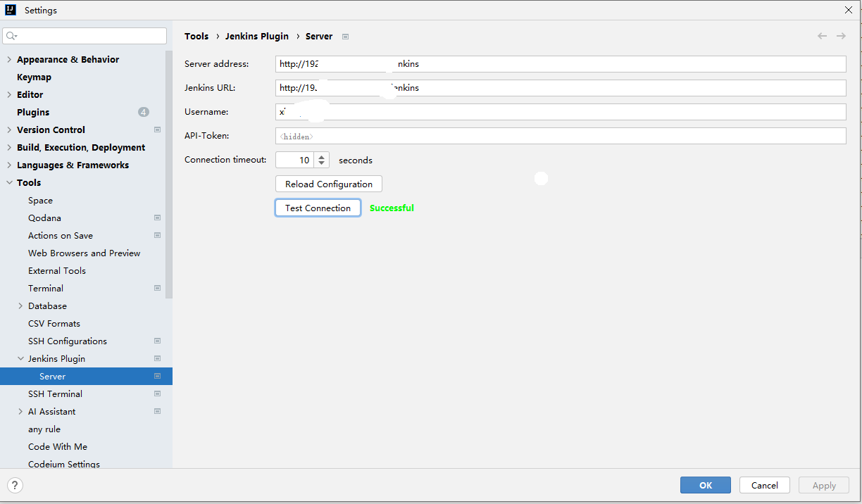Viewport: 862px width, 504px height.
Task: Select External Tools
Action: (x=57, y=270)
